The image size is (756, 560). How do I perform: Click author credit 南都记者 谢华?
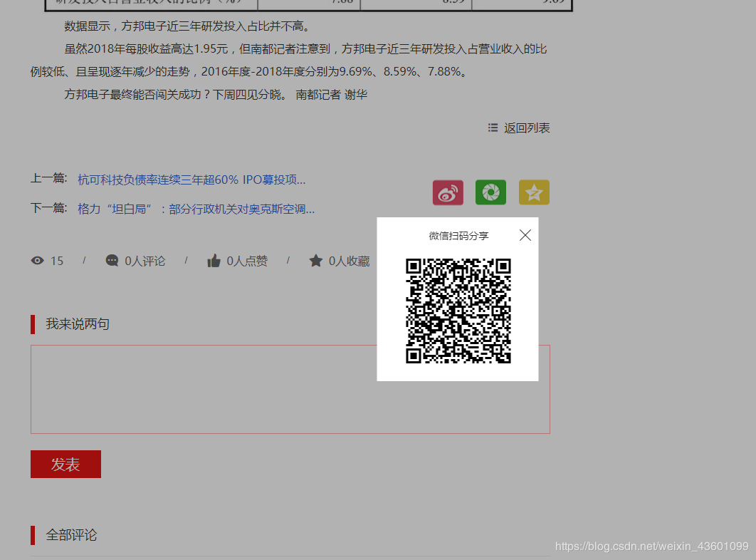click(x=331, y=95)
